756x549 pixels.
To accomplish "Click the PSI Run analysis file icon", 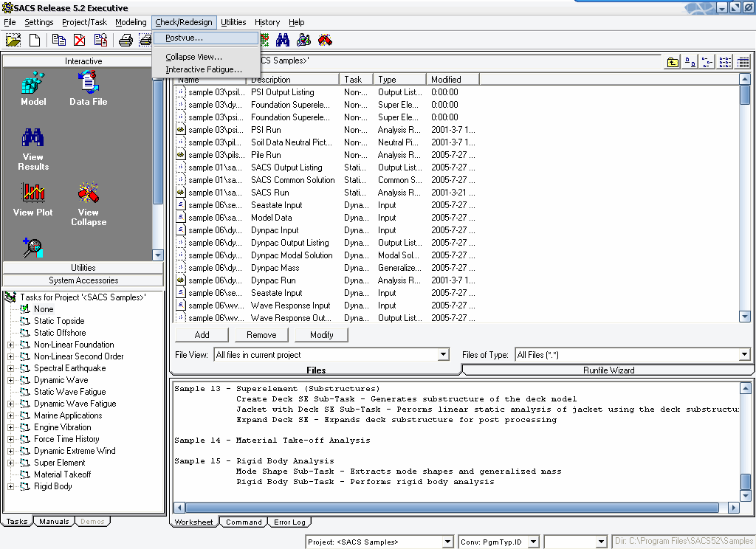I will tap(181, 130).
